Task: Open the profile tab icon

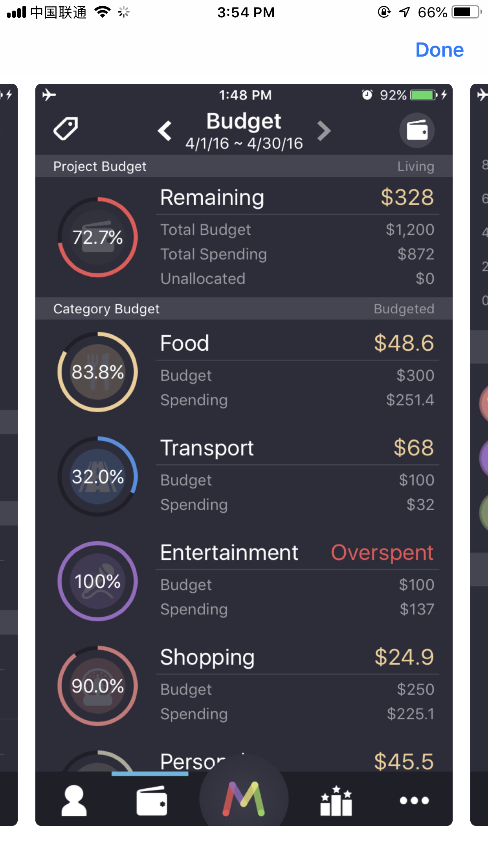Action: tap(74, 801)
